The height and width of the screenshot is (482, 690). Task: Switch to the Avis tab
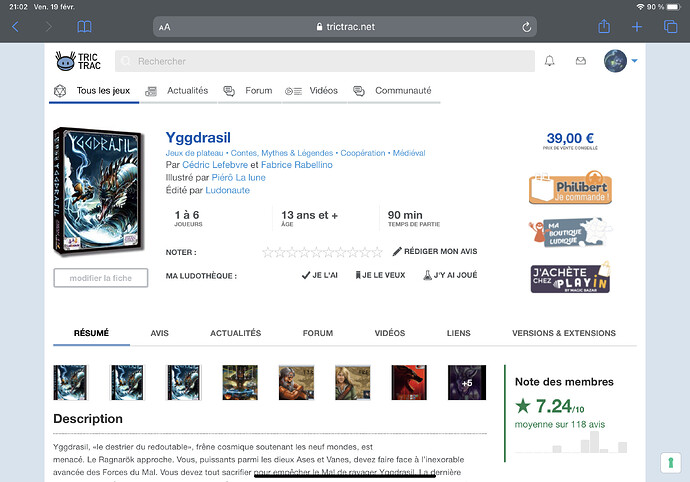[159, 333]
